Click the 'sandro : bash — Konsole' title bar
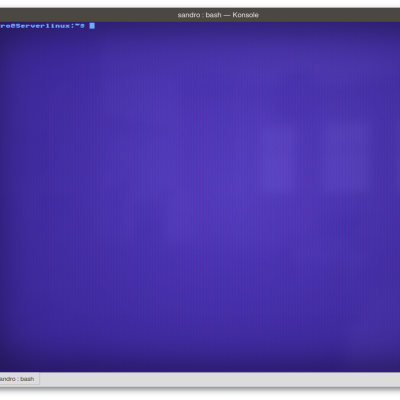The image size is (400, 400). tap(200, 15)
